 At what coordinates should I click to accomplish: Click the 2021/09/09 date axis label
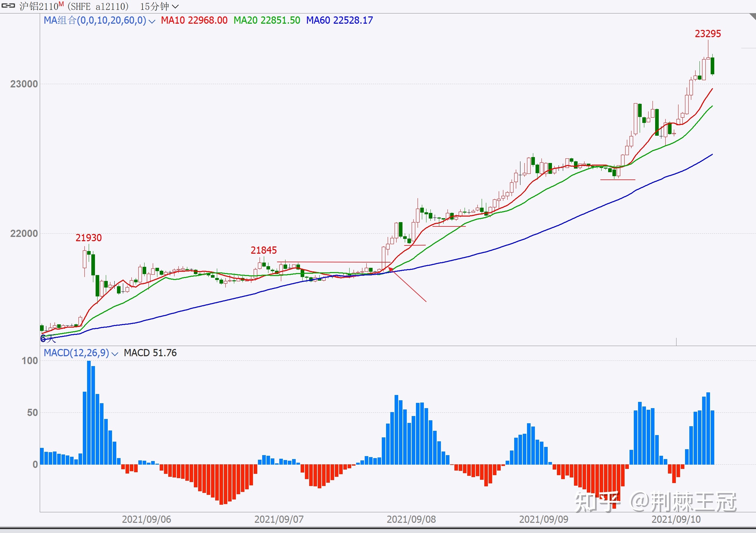[544, 520]
